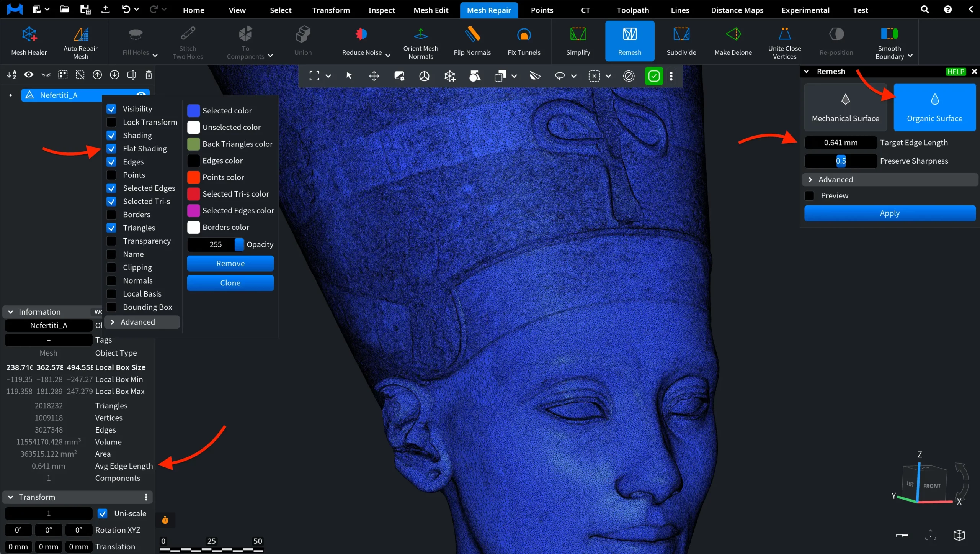Click the green checkmark viewport icon

[654, 76]
